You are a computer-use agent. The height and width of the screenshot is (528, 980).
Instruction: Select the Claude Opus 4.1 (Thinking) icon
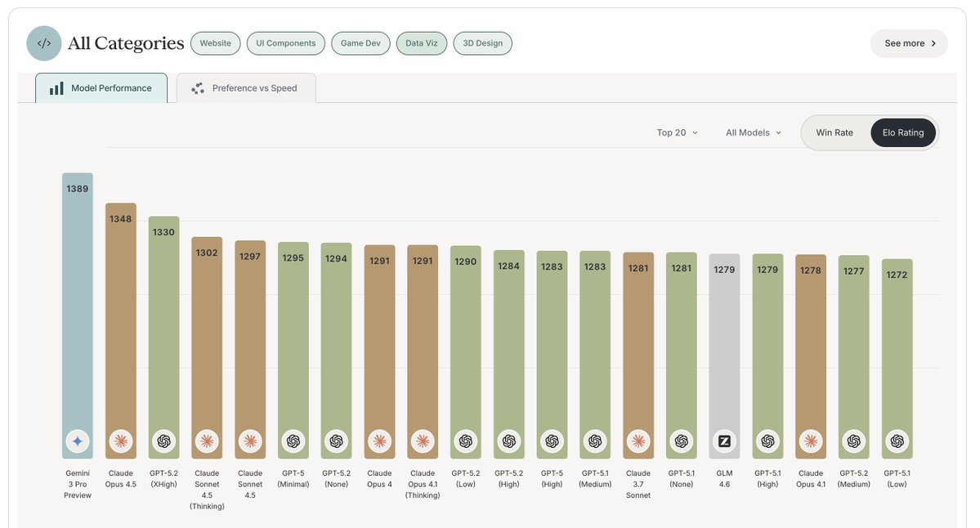click(x=422, y=441)
